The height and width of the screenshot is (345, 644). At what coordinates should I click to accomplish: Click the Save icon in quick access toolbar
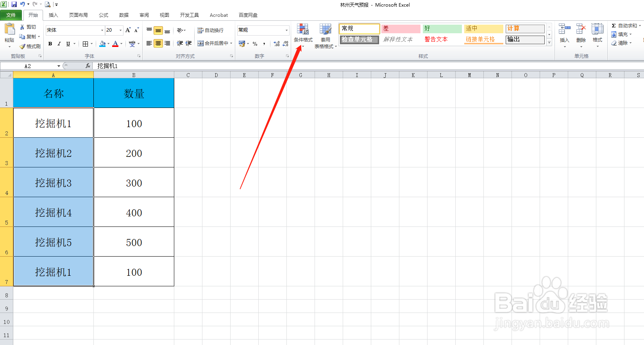[x=14, y=4]
